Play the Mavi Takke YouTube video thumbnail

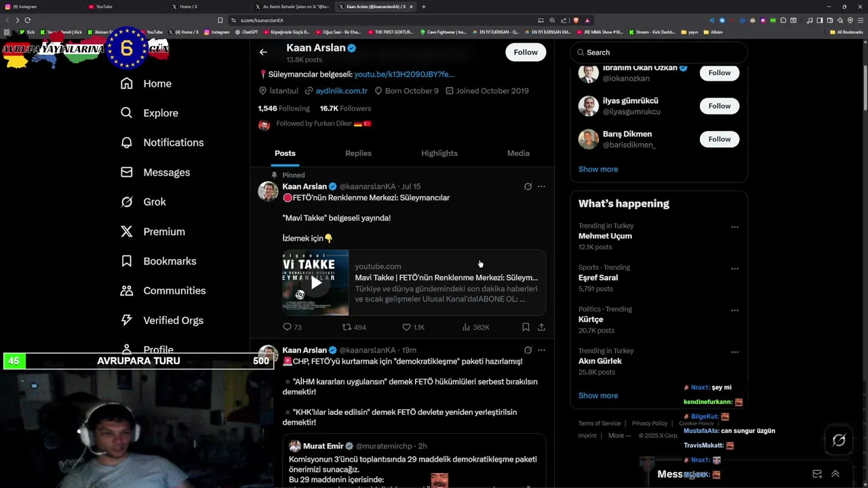coord(315,283)
